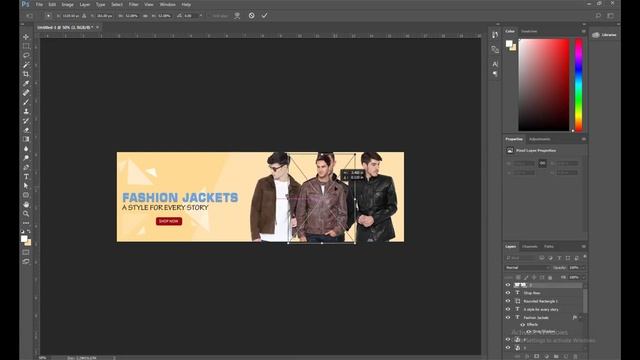Image resolution: width=640 pixels, height=360 pixels.
Task: Toggle Quick Mask mode
Action: coord(26,253)
